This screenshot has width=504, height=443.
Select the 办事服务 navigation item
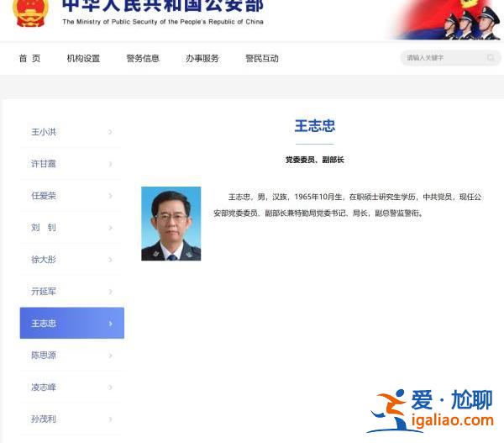coord(202,59)
